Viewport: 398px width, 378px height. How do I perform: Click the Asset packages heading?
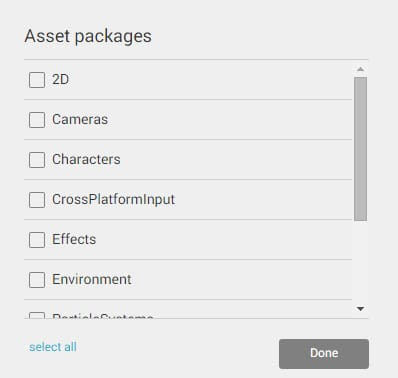(x=88, y=36)
